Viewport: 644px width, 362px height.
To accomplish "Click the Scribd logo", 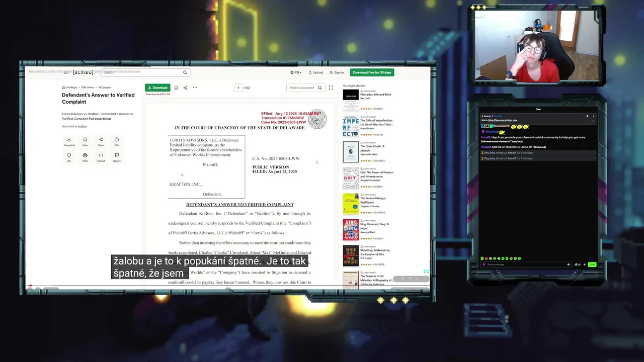I will click(x=83, y=72).
